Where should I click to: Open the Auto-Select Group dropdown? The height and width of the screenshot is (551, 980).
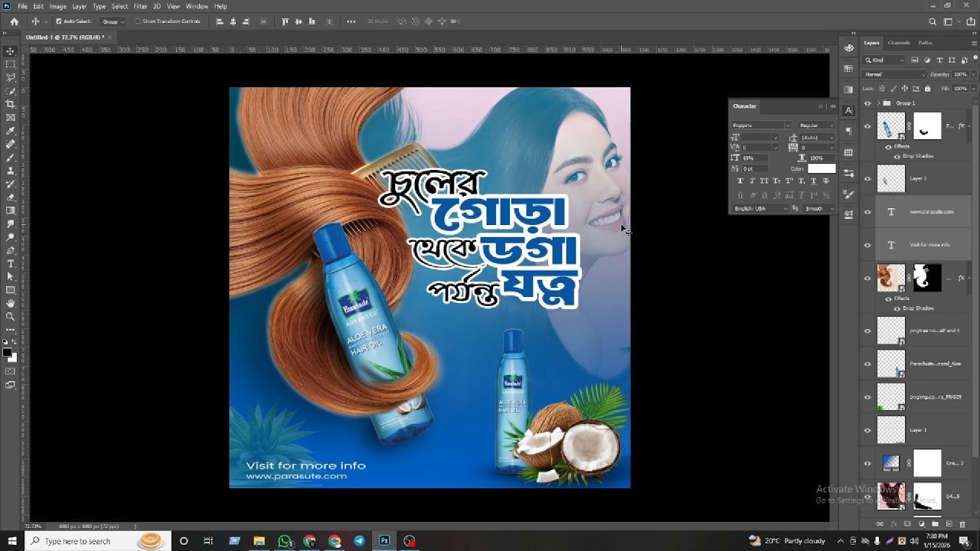(x=113, y=21)
